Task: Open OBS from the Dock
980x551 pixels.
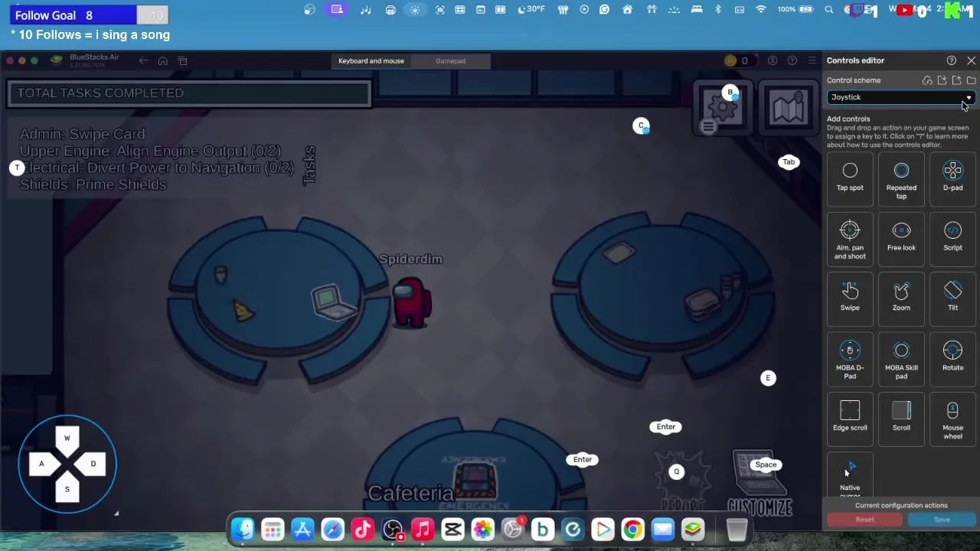Action: (393, 530)
